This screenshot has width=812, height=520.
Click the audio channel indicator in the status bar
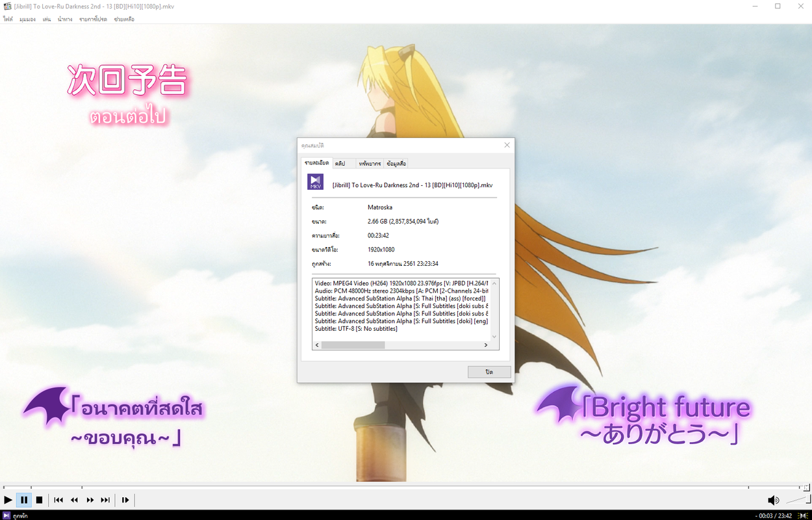pyautogui.click(x=804, y=515)
